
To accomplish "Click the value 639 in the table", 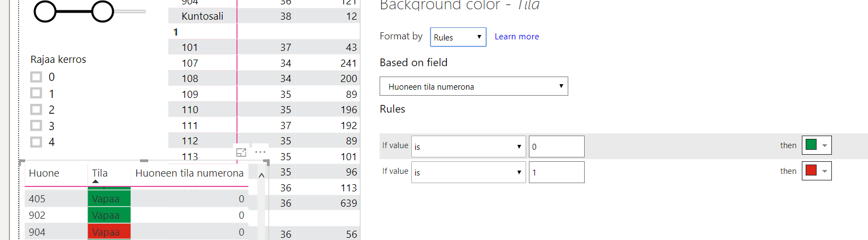I will (348, 203).
